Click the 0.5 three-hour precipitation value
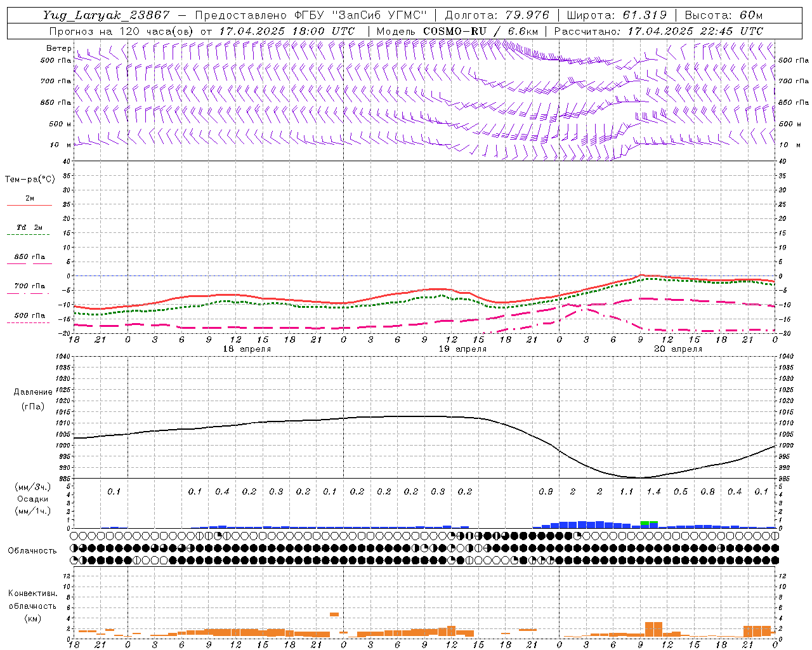812x650 pixels. 680,492
